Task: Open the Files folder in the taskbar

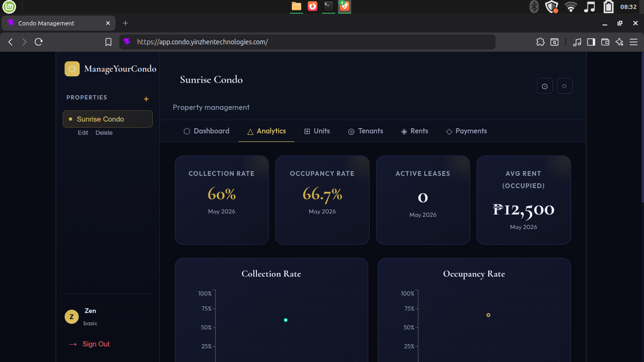Action: click(x=297, y=6)
